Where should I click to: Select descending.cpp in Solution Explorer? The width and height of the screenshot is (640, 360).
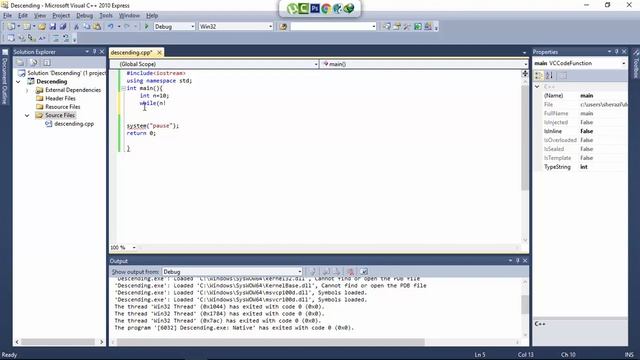coord(74,124)
